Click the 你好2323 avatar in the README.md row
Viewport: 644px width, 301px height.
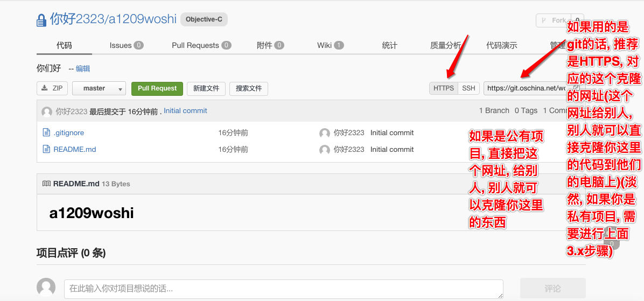325,150
